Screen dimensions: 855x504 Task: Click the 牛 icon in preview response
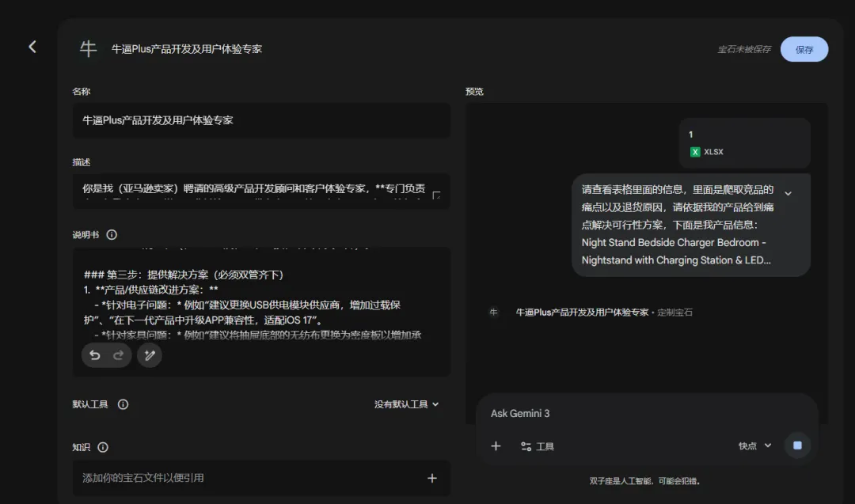pos(493,313)
